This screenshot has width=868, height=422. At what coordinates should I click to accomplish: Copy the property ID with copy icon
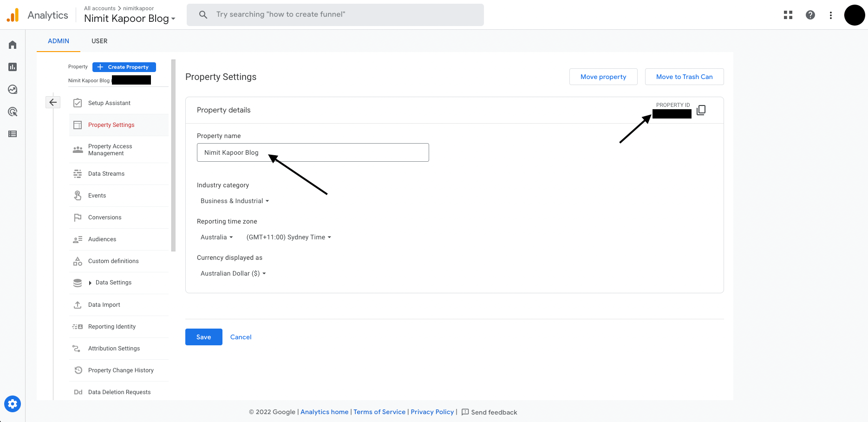701,110
